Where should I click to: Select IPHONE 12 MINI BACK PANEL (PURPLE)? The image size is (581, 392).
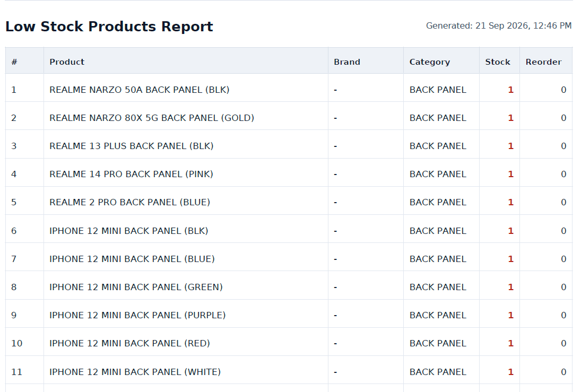(x=137, y=315)
